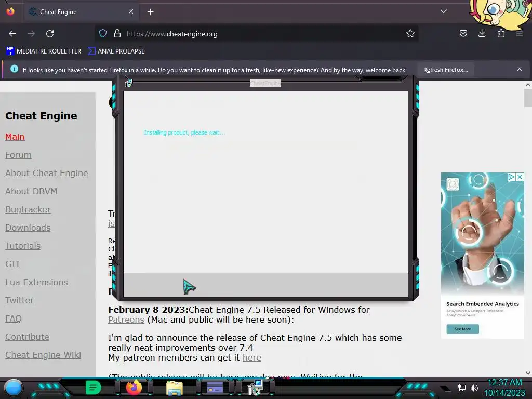The image size is (532, 399).
Task: Open the green notes app in taskbar
Action: point(94,388)
